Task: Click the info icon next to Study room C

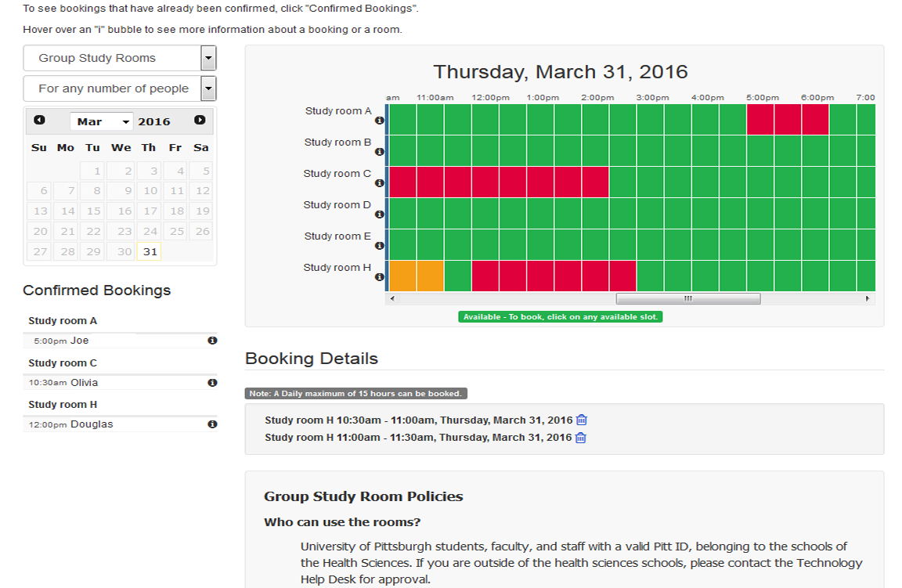Action: [x=379, y=184]
